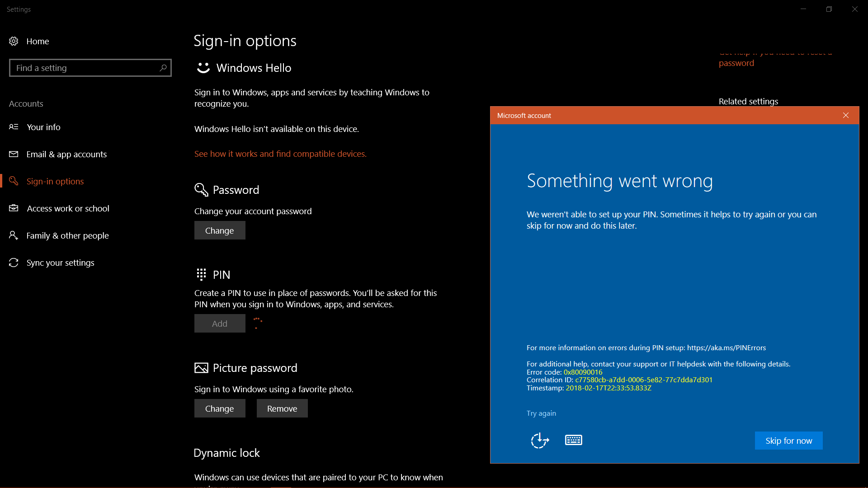Select Your info menu item

(43, 127)
